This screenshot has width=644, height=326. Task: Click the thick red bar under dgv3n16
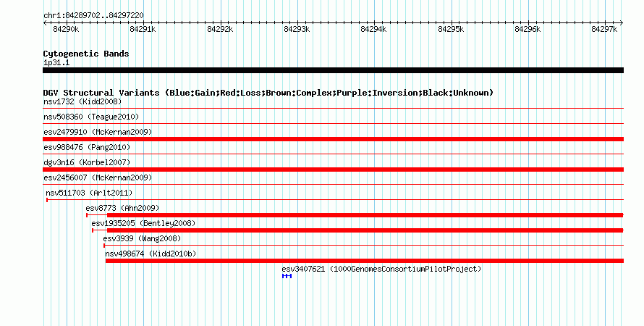coord(333,170)
